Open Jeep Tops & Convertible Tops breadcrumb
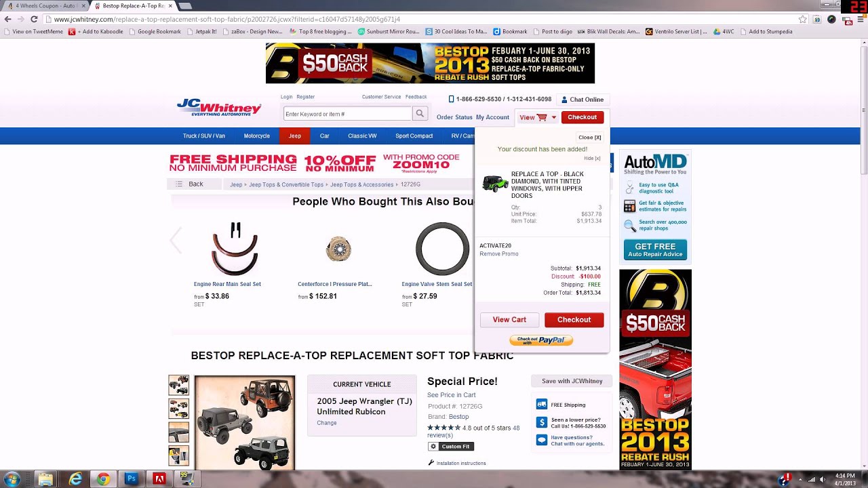The height and width of the screenshot is (488, 868). (286, 184)
